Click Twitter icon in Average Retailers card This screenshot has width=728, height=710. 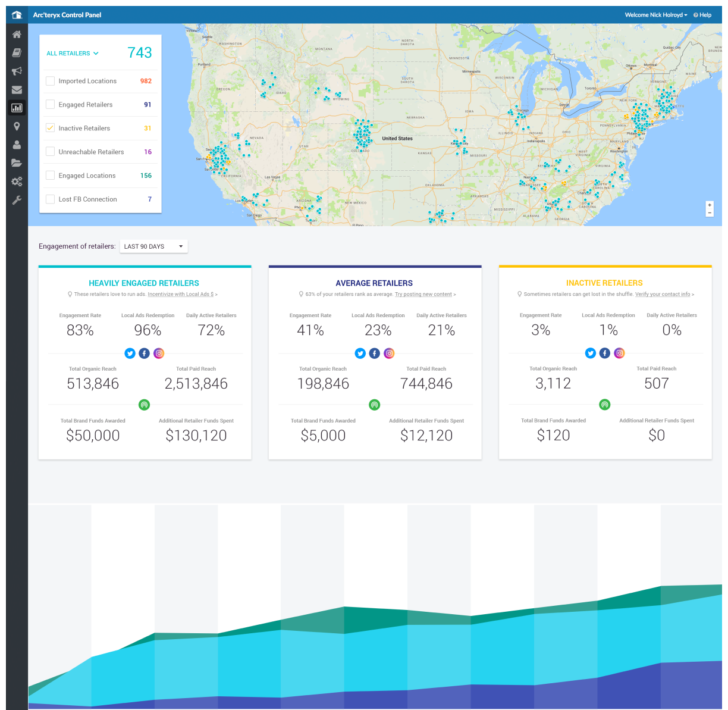360,354
